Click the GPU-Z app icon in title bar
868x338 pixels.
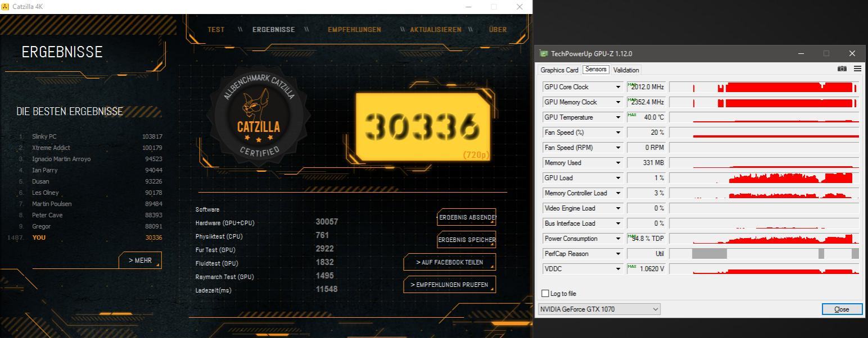click(544, 53)
